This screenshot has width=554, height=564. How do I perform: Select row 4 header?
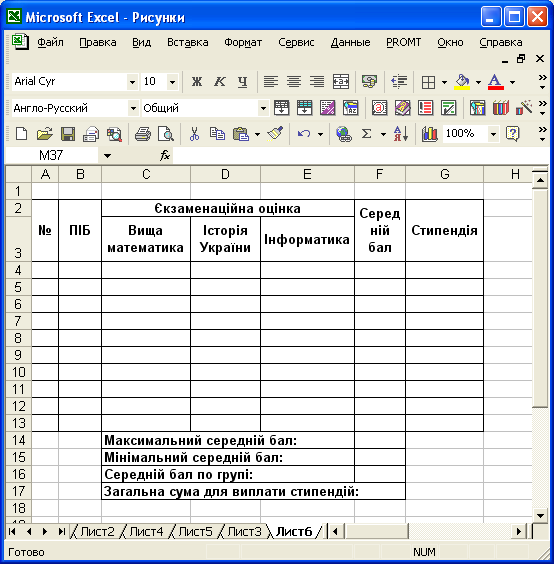coord(18,270)
